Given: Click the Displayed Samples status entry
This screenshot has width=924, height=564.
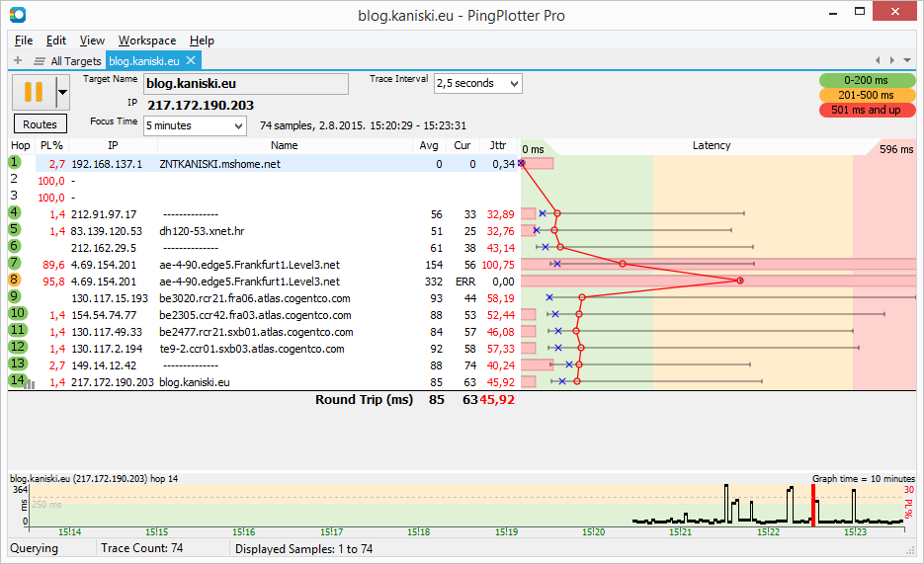Looking at the screenshot, I should 304,549.
